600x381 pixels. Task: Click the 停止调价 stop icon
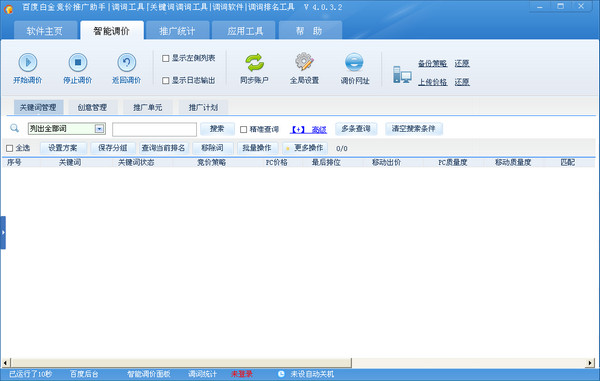78,62
